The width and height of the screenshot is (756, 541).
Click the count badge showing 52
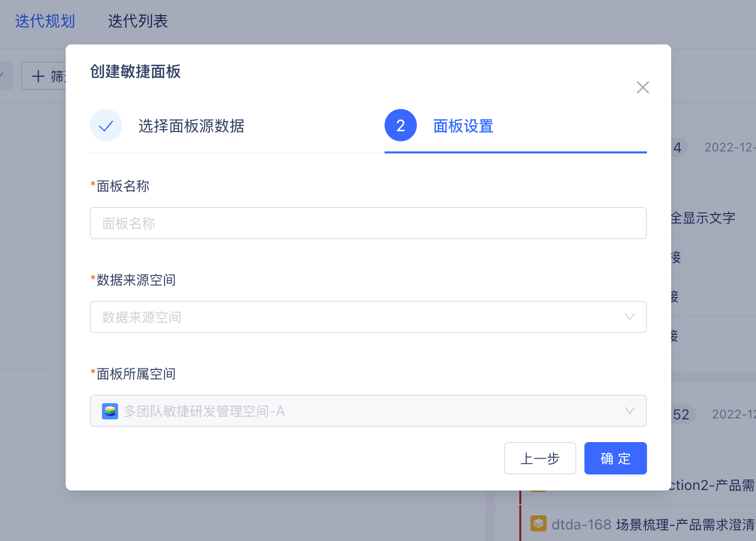pyautogui.click(x=681, y=414)
